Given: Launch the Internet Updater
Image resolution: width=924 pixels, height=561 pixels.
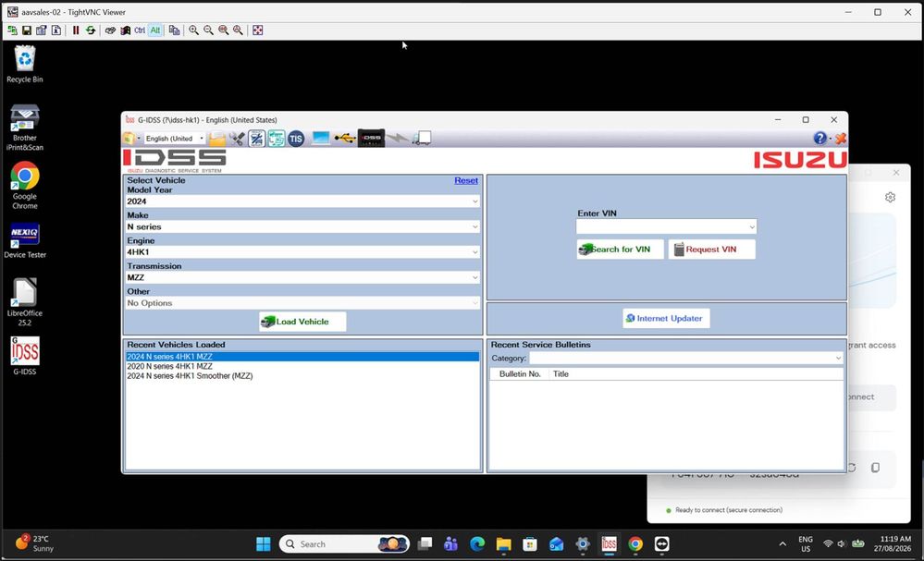Looking at the screenshot, I should point(666,318).
